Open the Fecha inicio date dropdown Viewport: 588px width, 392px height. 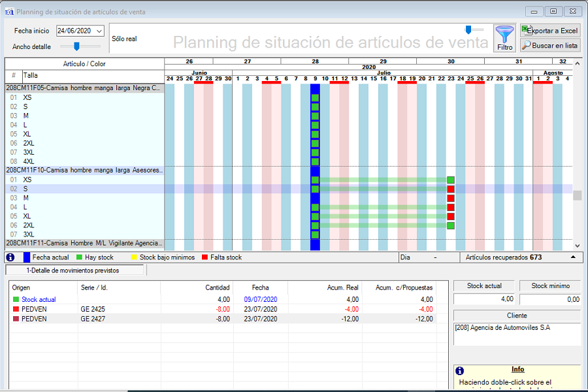coord(99,31)
